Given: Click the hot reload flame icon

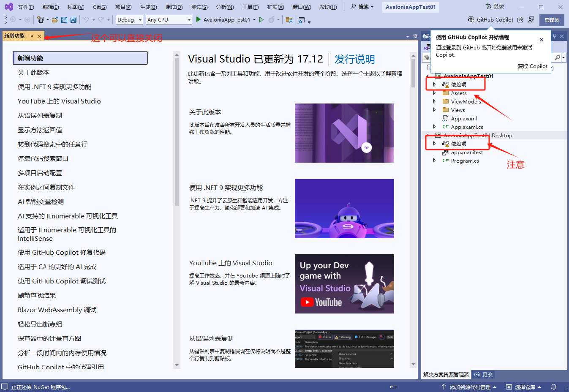Looking at the screenshot, I should click(272, 19).
